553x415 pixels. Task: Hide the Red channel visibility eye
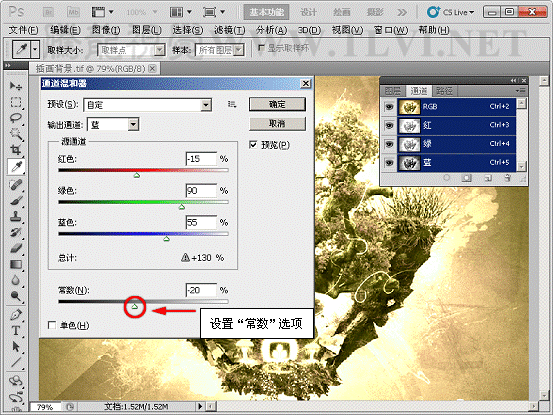[x=389, y=126]
